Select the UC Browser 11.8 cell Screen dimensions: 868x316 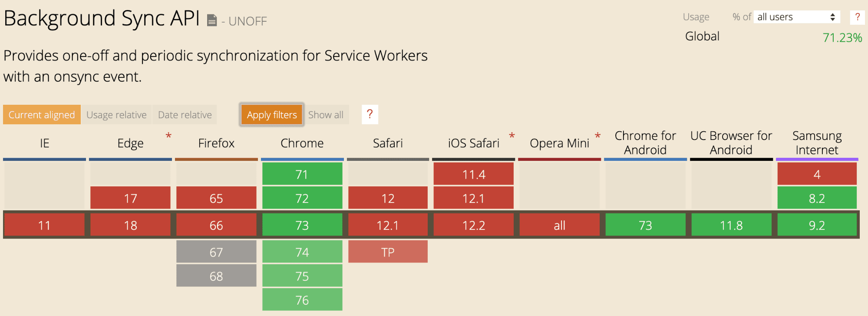click(x=731, y=225)
